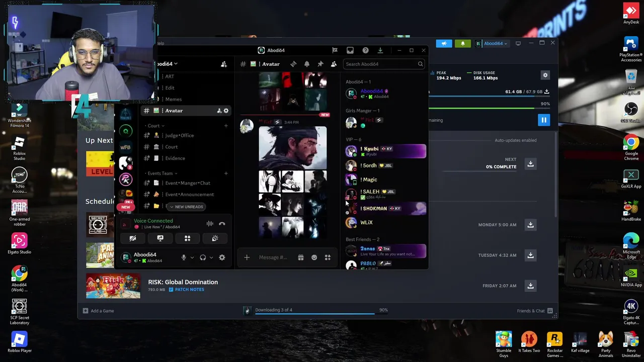Image resolution: width=644 pixels, height=362 pixels.
Task: Add channel to Court category
Action: coord(226,126)
